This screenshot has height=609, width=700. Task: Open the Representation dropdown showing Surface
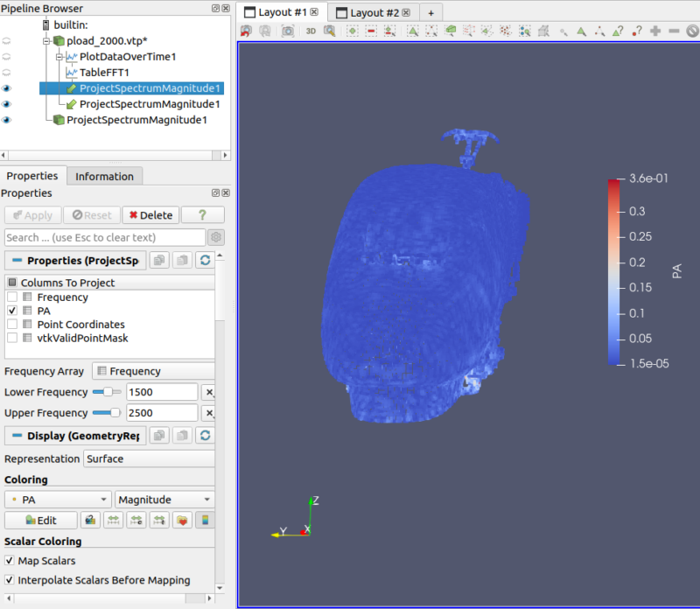pos(149,458)
